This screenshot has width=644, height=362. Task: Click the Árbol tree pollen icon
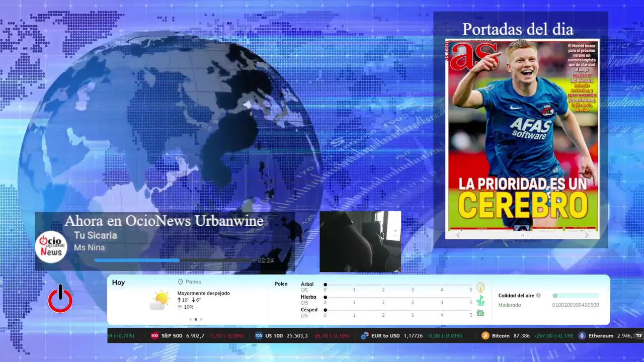point(480,287)
